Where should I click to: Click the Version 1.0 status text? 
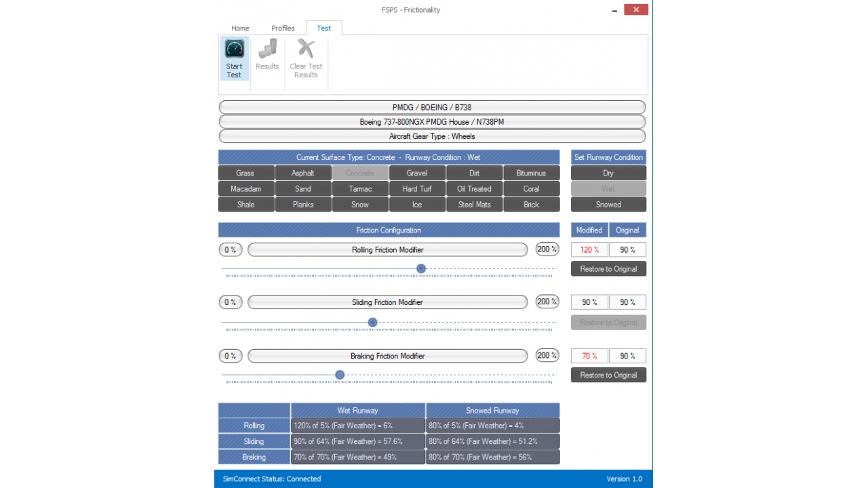(624, 479)
